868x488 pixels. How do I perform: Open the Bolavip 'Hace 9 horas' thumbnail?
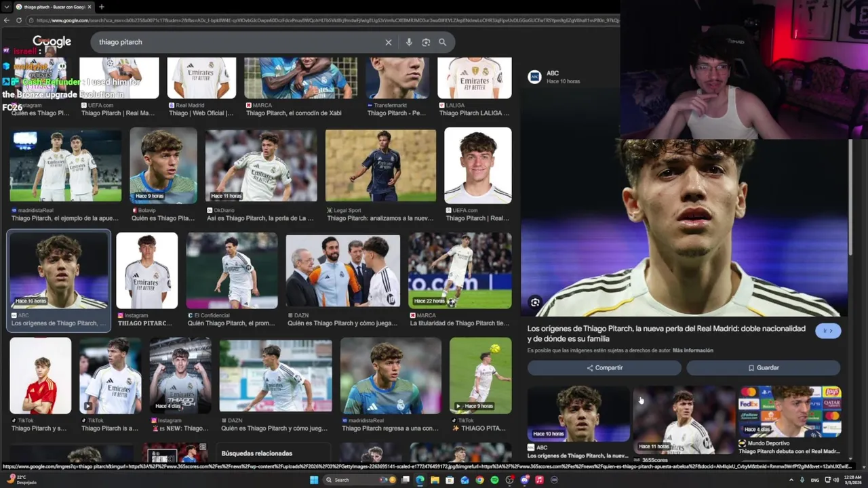[x=163, y=166]
